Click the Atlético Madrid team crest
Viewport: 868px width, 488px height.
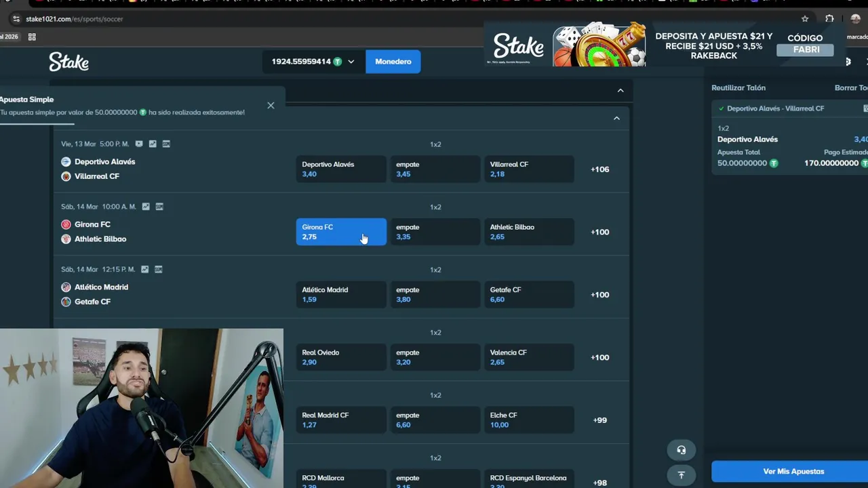coord(66,287)
